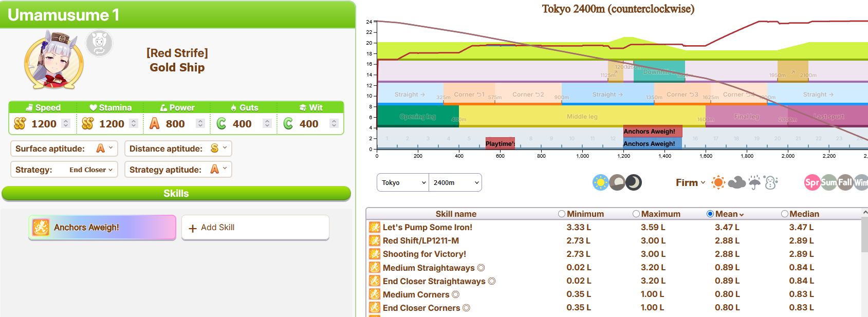Viewport: 868px width, 317px height.
Task: Click the Speed SS rank icon
Action: [x=20, y=123]
